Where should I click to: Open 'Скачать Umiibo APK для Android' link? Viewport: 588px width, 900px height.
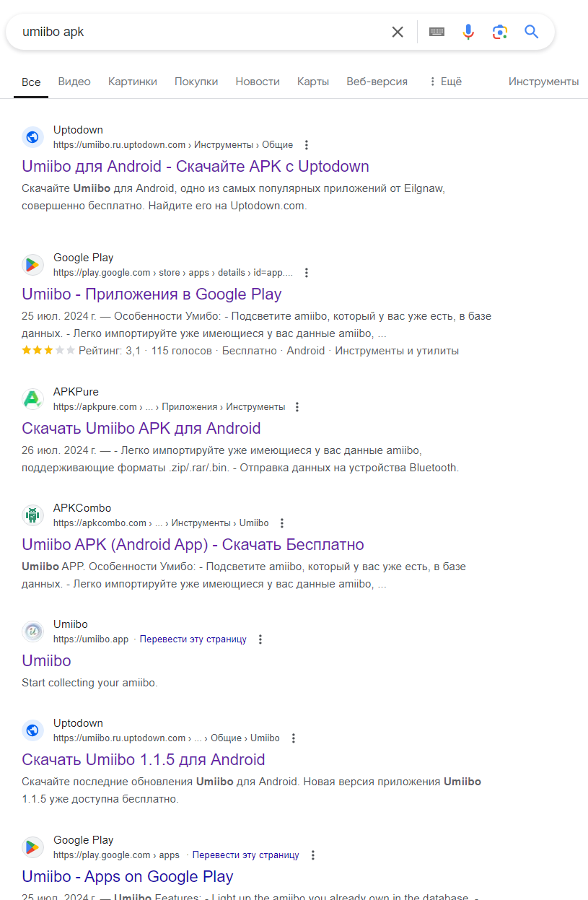(141, 429)
